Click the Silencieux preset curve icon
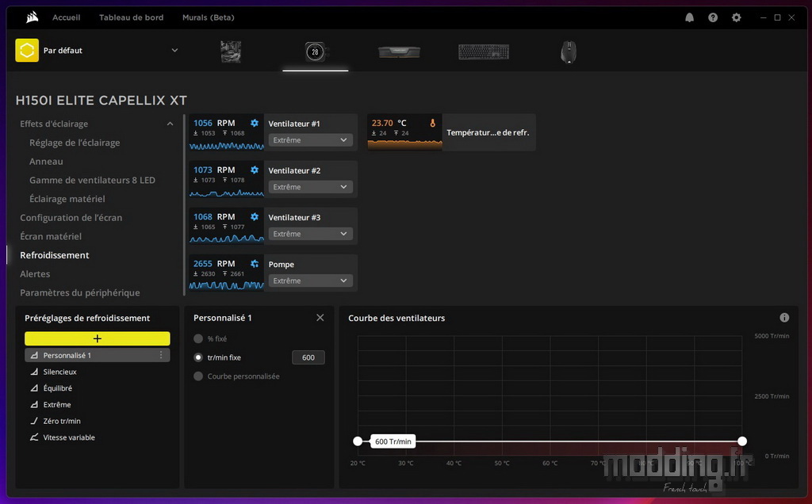Viewport: 812px width, 504px height. click(34, 372)
